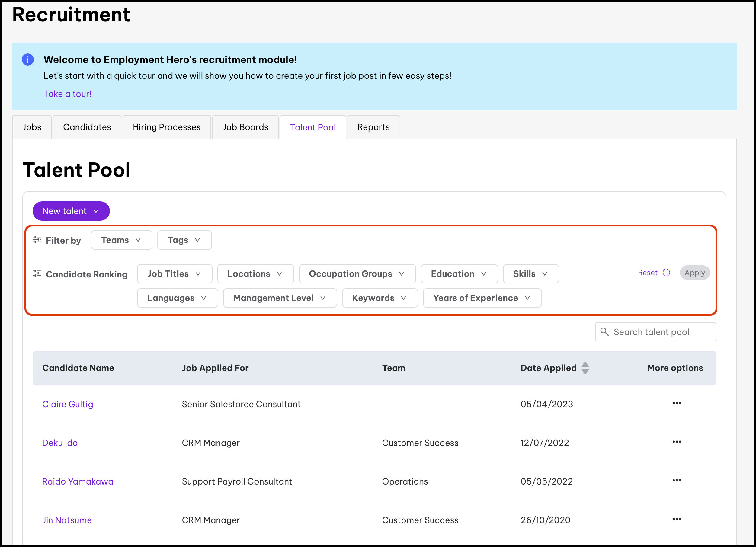Click the Candidate Ranking sliders icon
This screenshot has height=547, width=756.
point(37,274)
